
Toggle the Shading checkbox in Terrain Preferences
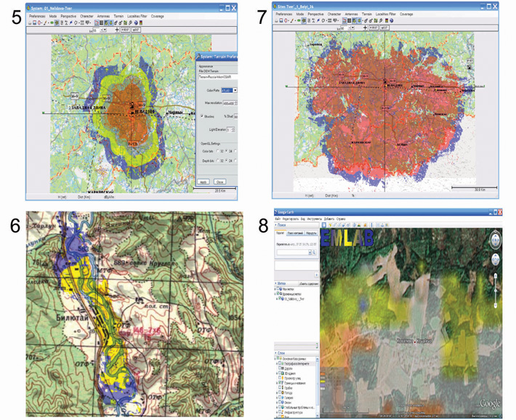click(202, 116)
